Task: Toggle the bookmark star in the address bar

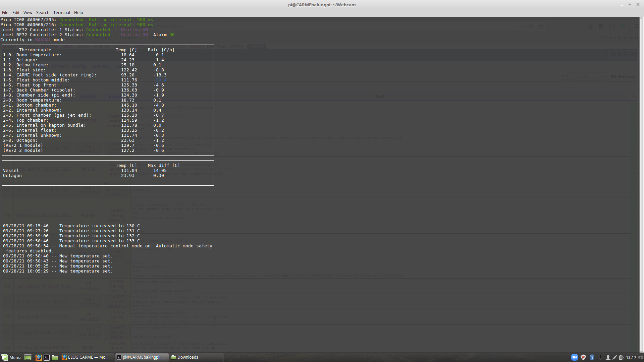Action: point(541,26)
